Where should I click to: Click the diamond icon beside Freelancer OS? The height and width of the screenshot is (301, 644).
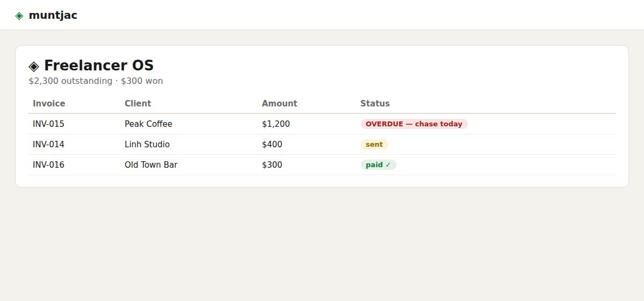34,66
